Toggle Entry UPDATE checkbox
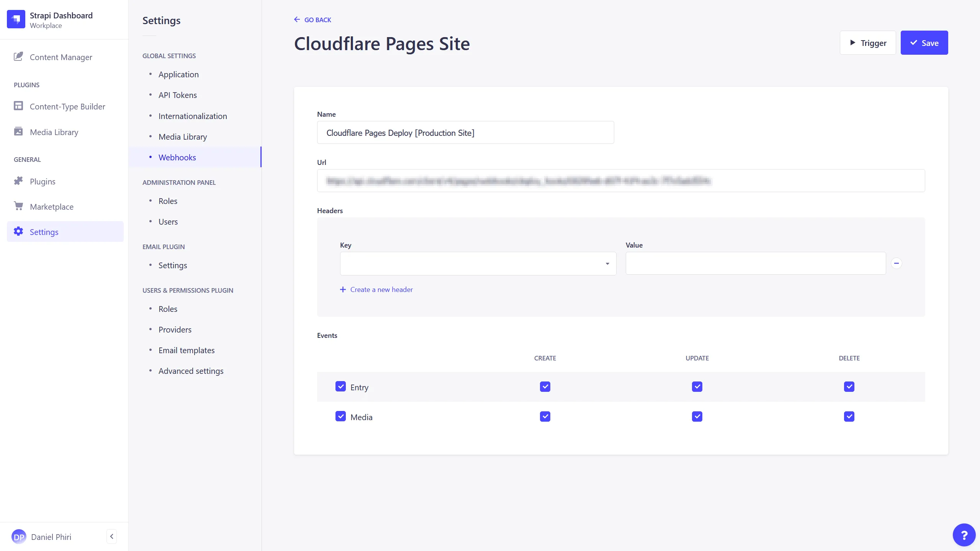Screen dimensions: 980x551 697,386
